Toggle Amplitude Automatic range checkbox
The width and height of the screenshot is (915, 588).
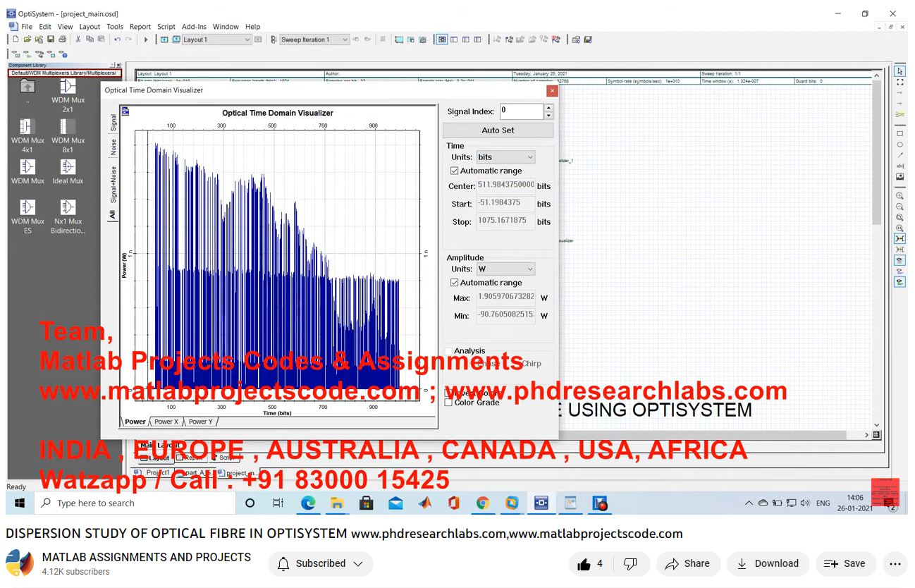[454, 282]
